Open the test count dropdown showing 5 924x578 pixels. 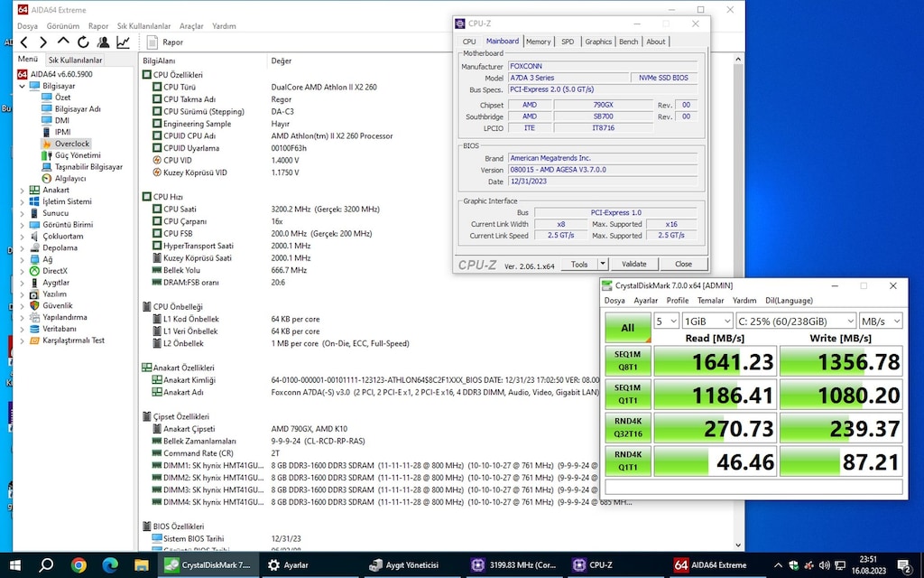click(x=667, y=321)
